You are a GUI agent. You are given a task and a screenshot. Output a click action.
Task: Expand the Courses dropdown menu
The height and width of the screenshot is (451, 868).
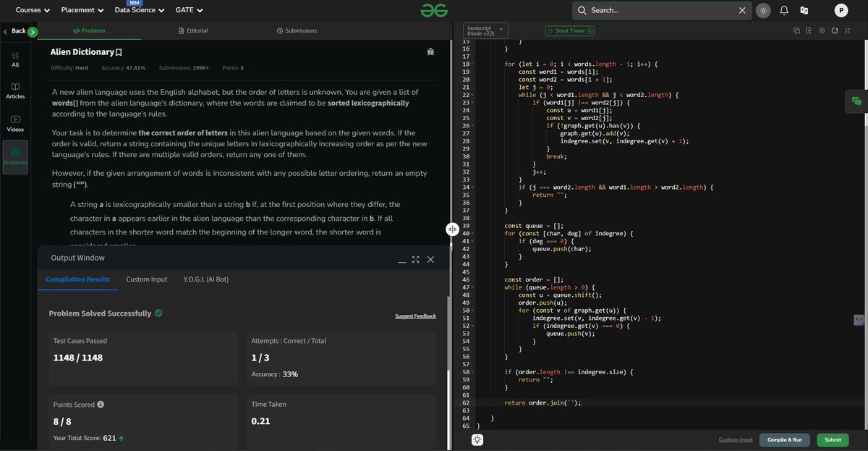(x=33, y=10)
